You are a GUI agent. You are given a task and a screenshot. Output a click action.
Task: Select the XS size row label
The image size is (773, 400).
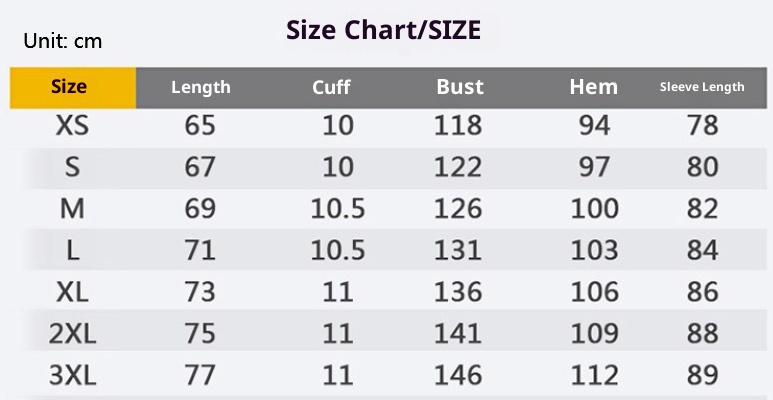[x=72, y=126]
